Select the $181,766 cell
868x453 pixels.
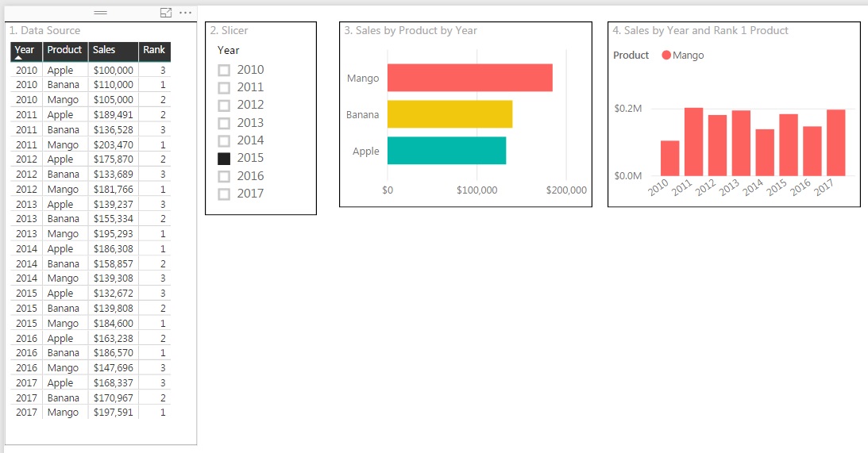pos(113,189)
